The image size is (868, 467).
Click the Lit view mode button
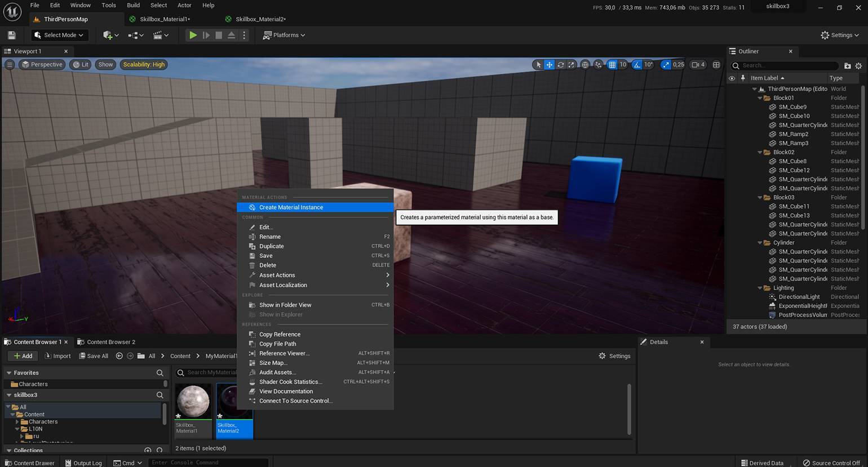tap(81, 65)
